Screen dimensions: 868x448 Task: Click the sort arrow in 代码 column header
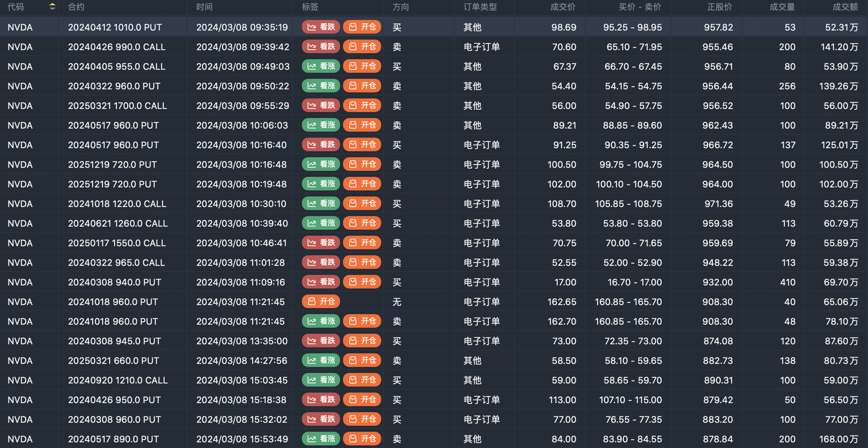[x=52, y=7]
